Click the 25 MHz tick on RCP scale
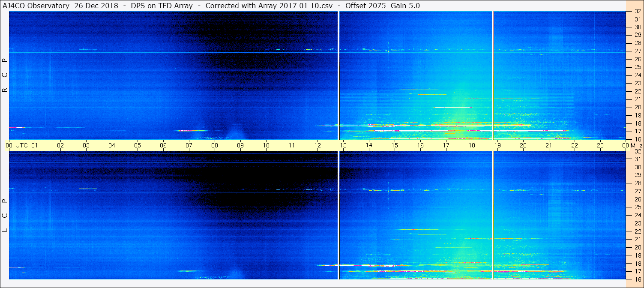This screenshot has width=644, height=288. point(638,67)
